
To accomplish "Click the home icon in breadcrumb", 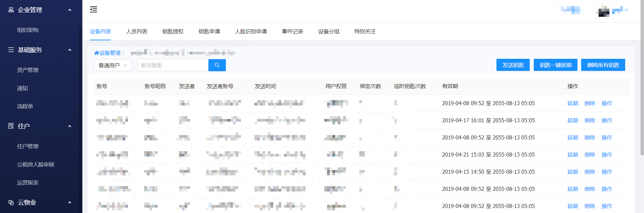I will [96, 53].
